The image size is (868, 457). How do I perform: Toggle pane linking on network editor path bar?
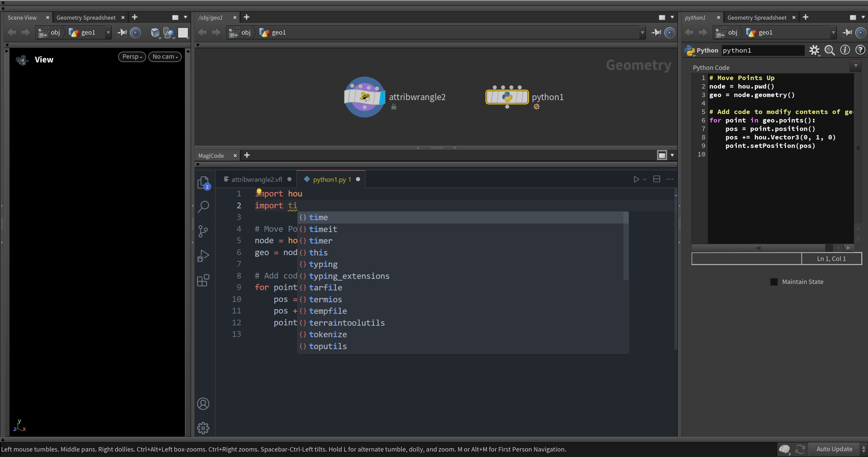tap(670, 33)
